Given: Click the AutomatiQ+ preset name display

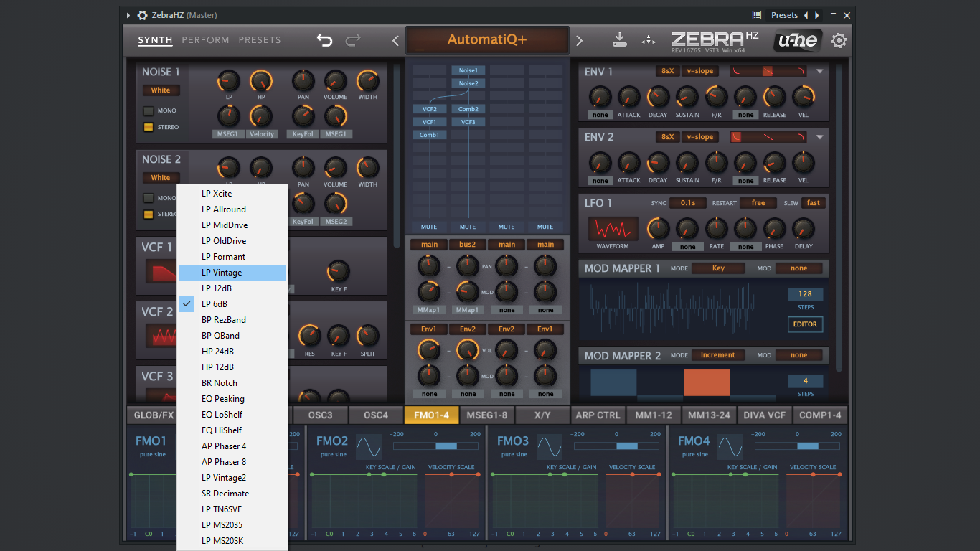Looking at the screenshot, I should [x=487, y=40].
